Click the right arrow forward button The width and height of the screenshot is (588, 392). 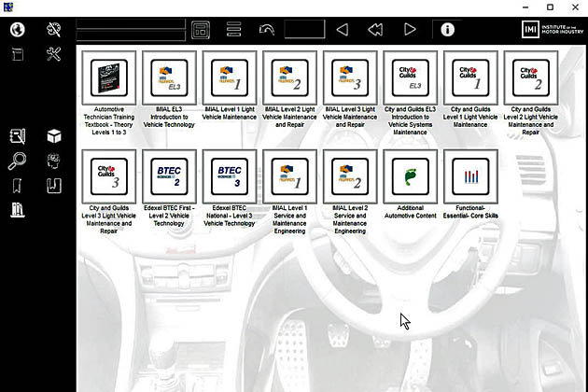tap(410, 29)
